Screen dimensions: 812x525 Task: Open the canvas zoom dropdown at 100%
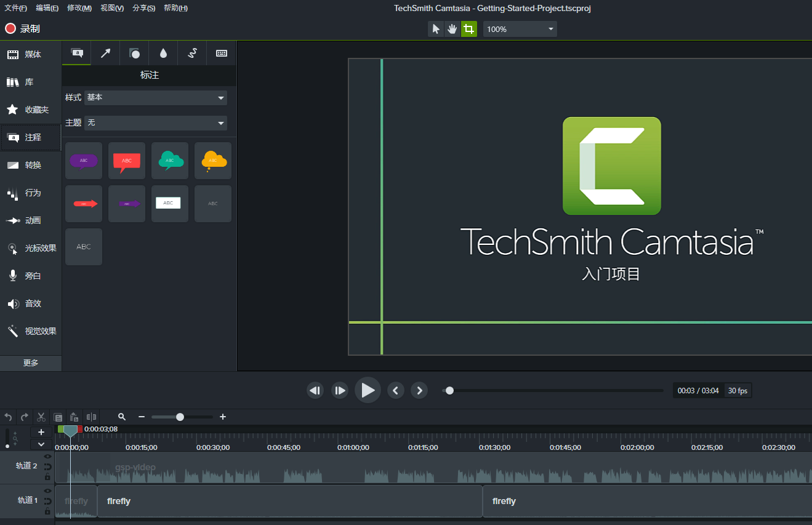pyautogui.click(x=520, y=28)
